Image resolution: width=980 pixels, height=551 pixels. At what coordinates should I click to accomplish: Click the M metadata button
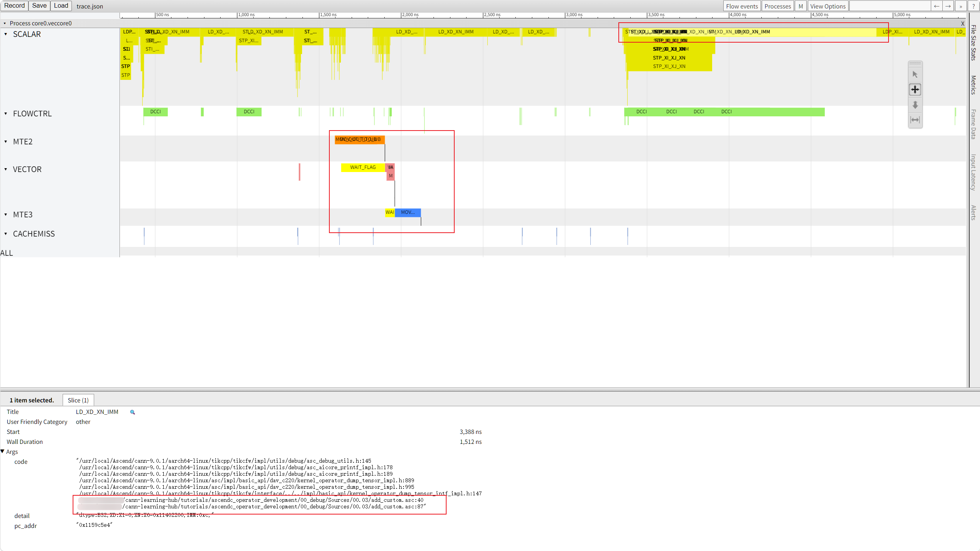pyautogui.click(x=801, y=6)
